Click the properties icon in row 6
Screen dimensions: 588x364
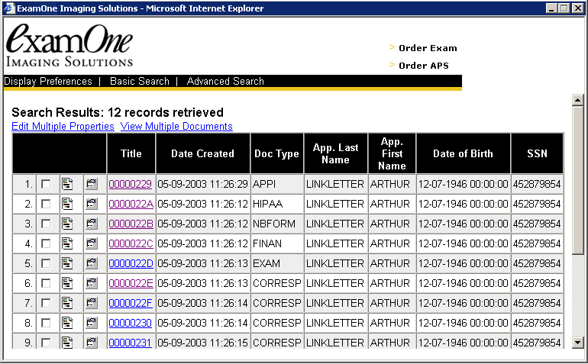click(x=92, y=283)
